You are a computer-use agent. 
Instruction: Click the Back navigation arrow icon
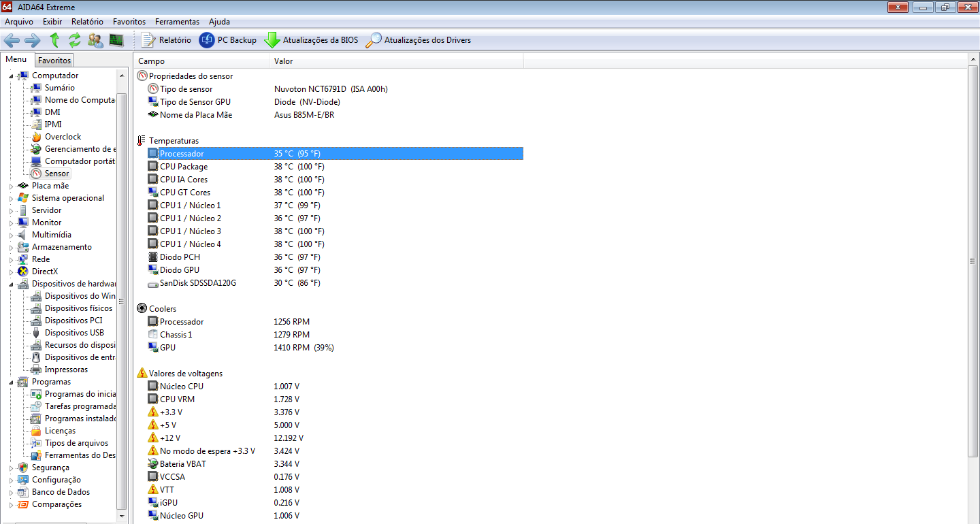[x=12, y=40]
